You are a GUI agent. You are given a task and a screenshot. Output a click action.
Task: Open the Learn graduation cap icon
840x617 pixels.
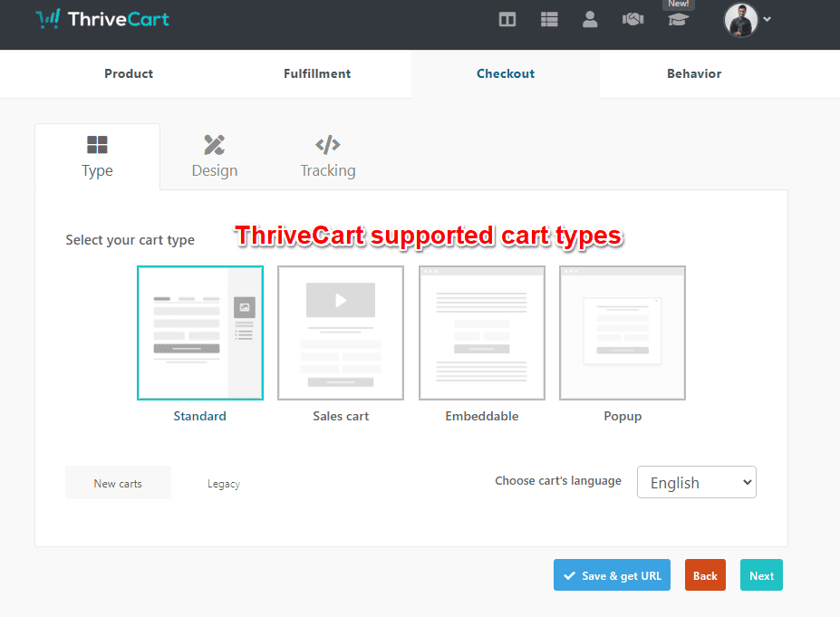pos(678,20)
